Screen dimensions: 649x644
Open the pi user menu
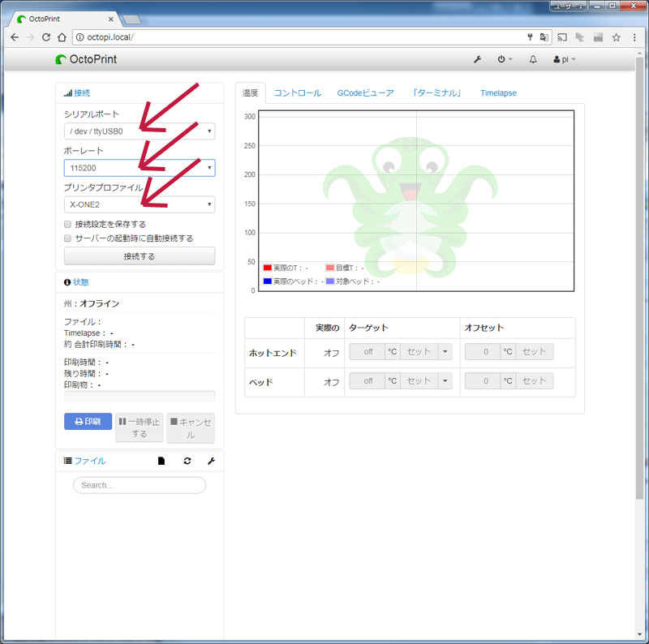point(565,59)
